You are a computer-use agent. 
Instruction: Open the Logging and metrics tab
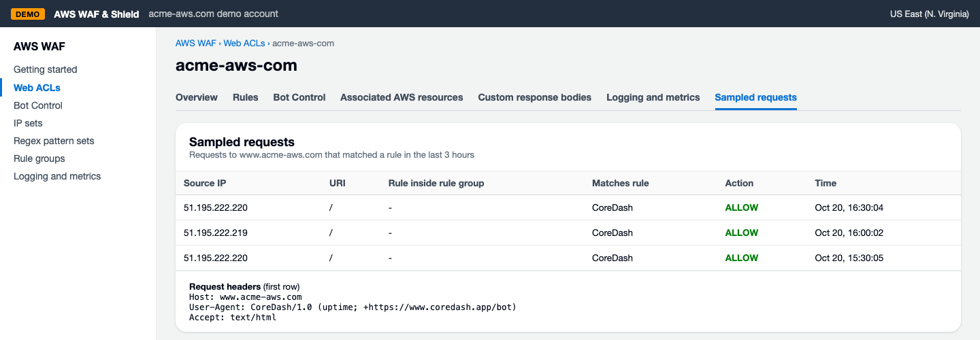point(653,97)
